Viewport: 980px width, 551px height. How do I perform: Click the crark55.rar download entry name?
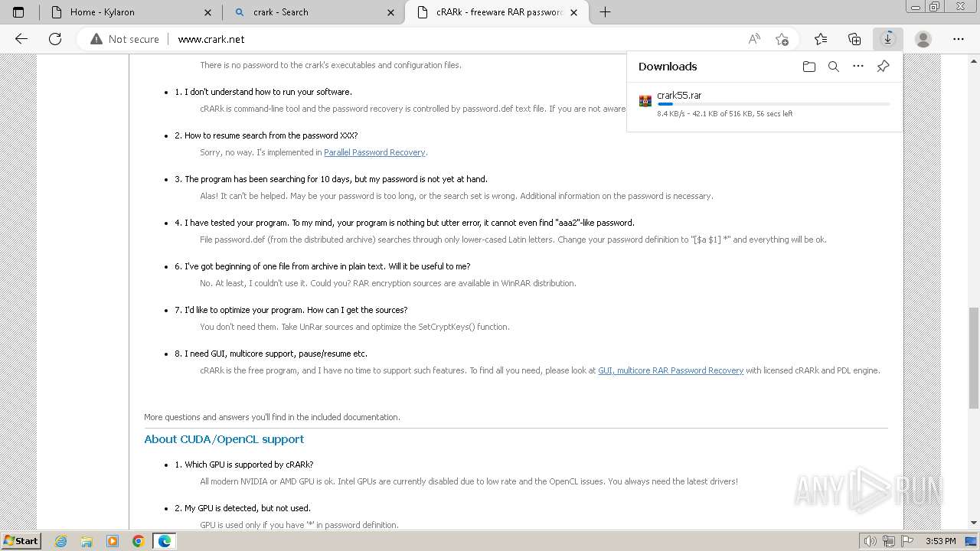679,96
